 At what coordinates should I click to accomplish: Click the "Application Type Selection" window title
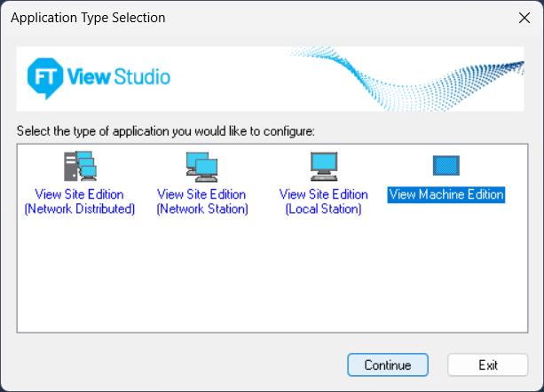tap(88, 18)
